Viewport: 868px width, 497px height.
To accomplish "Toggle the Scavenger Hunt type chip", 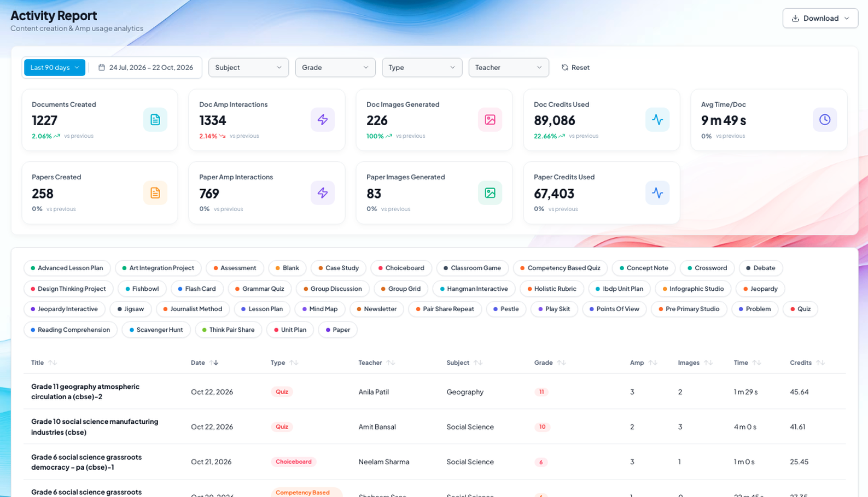I will click(156, 330).
